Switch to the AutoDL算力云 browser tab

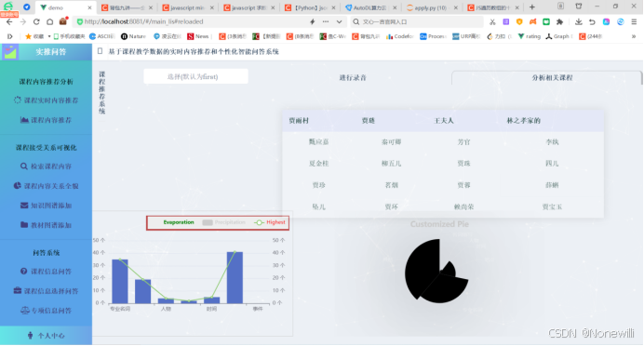click(x=371, y=7)
